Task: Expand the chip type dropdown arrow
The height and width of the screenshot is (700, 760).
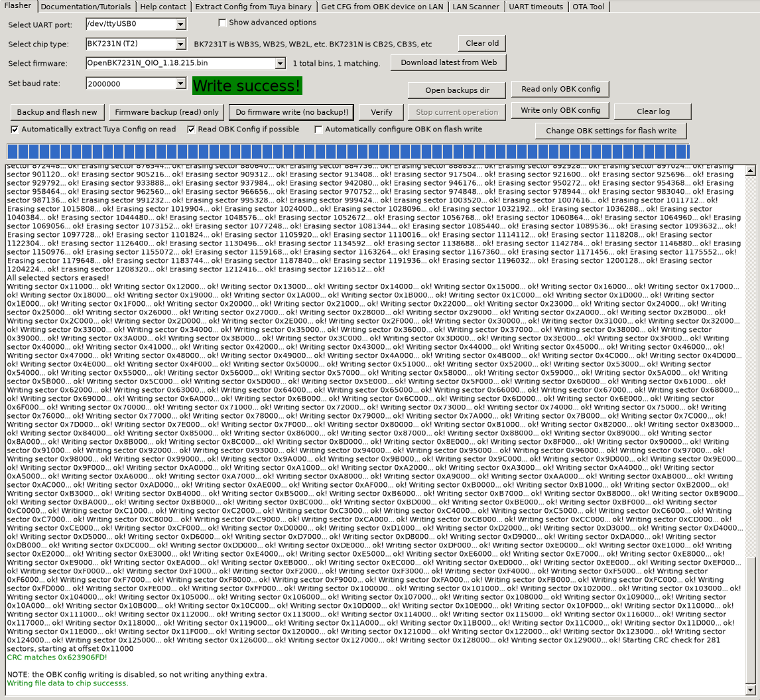Action: click(181, 44)
